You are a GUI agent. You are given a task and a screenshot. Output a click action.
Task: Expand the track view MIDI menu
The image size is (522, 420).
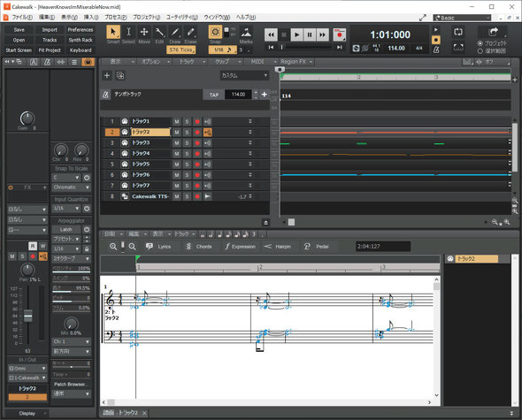[x=264, y=62]
